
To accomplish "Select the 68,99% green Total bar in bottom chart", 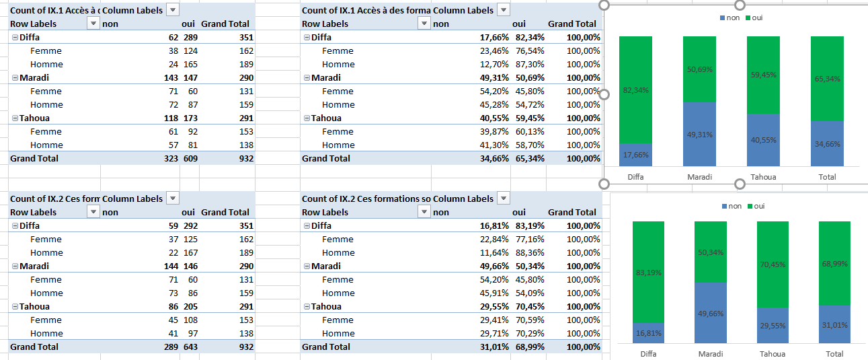I will 834,263.
